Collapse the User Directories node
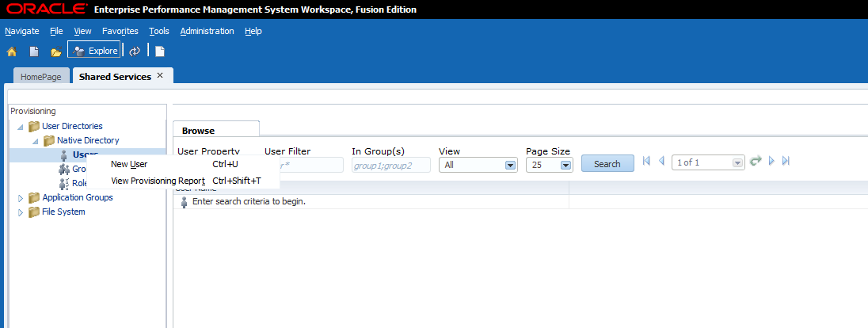The height and width of the screenshot is (328, 868). click(x=21, y=127)
